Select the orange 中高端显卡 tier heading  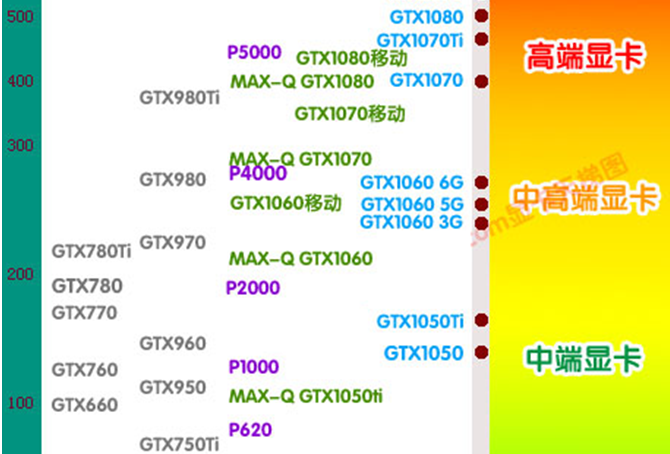pyautogui.click(x=584, y=199)
